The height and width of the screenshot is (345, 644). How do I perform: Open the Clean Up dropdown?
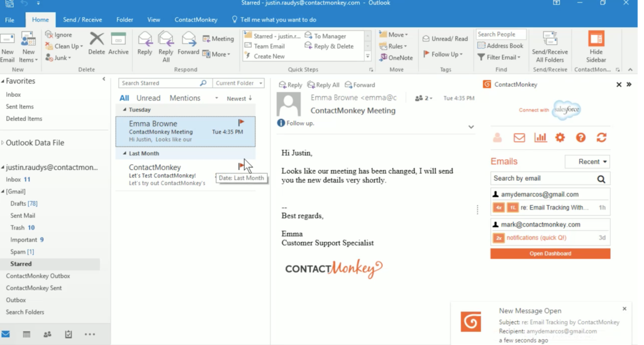pos(64,46)
